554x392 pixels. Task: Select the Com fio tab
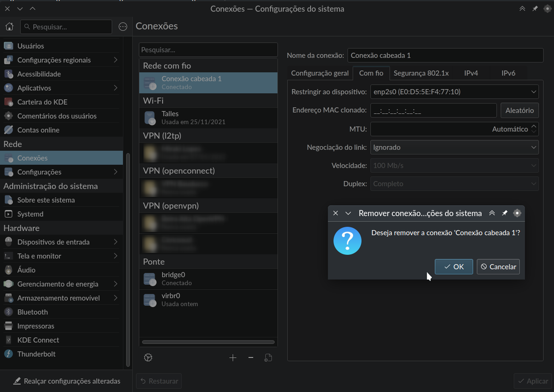point(371,73)
